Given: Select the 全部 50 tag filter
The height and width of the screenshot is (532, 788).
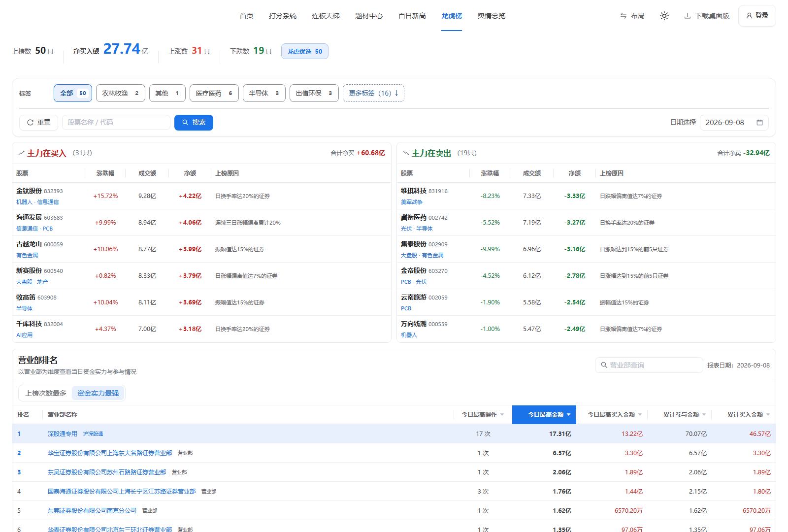Looking at the screenshot, I should tap(73, 93).
